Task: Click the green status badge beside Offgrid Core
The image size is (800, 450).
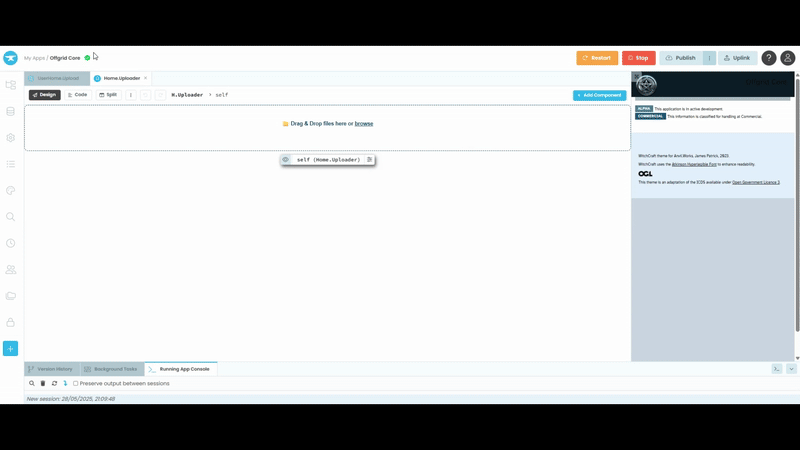Action: click(x=87, y=58)
